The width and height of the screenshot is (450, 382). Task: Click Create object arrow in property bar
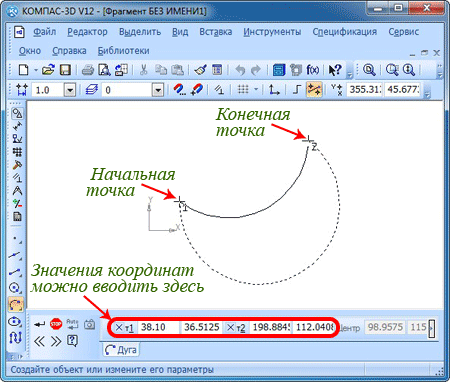40,324
